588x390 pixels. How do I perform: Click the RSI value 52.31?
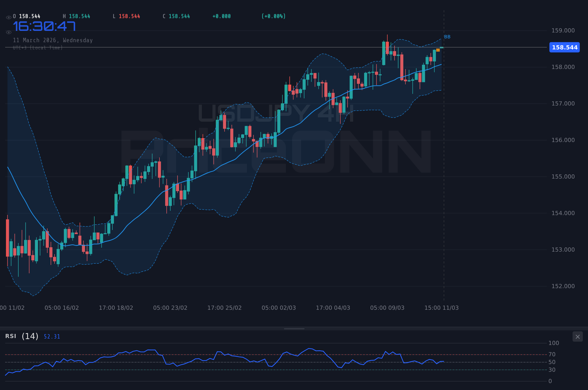coord(52,336)
